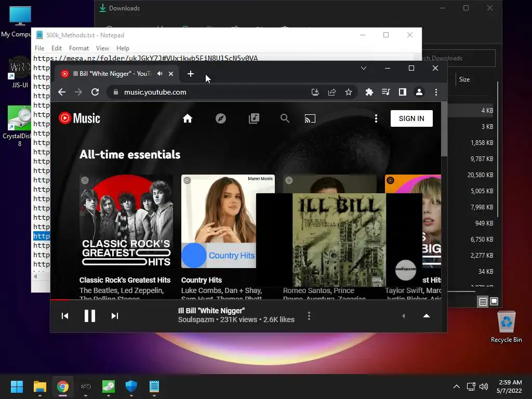
Task: Open YouTube Music search magnifier
Action: pyautogui.click(x=285, y=118)
